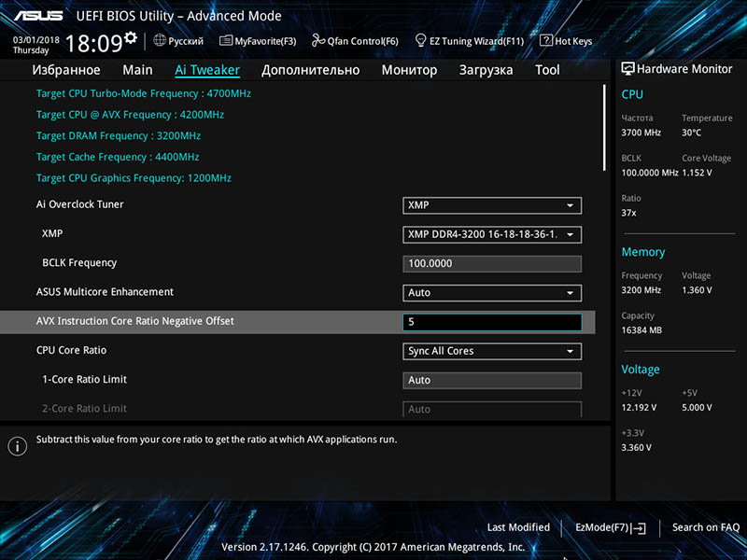747x560 pixels.
Task: Select AVX Instruction Core Ratio Negative Offset row
Action: 297,322
